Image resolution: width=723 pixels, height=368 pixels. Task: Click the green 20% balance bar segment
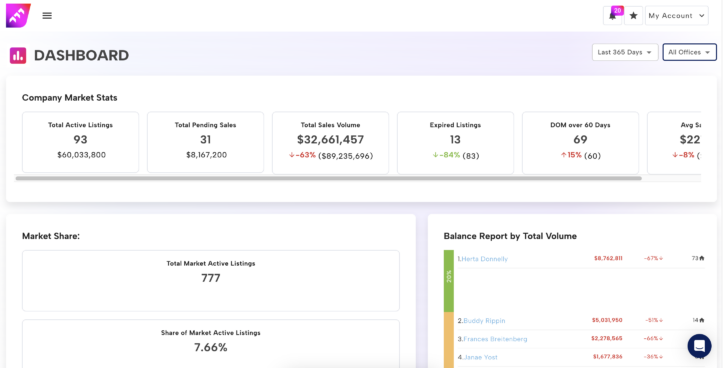click(449, 281)
